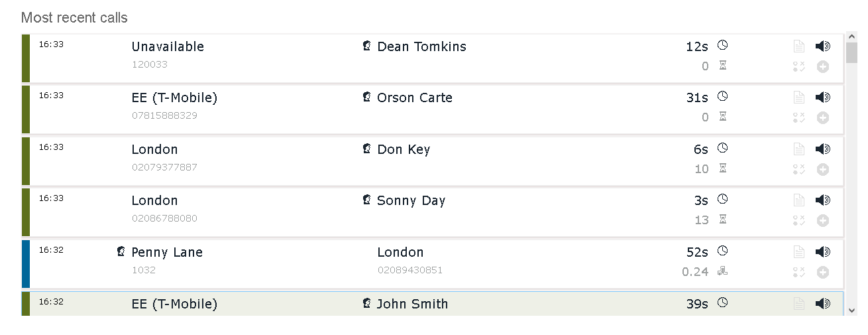Open the evaluation checklist icon for Penny Lane's call

pyautogui.click(x=799, y=272)
